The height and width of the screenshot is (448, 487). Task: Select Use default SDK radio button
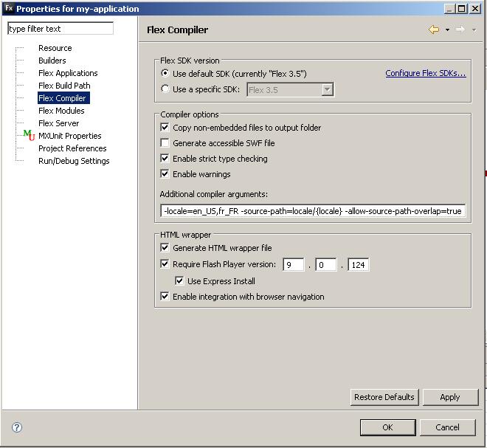click(x=165, y=73)
